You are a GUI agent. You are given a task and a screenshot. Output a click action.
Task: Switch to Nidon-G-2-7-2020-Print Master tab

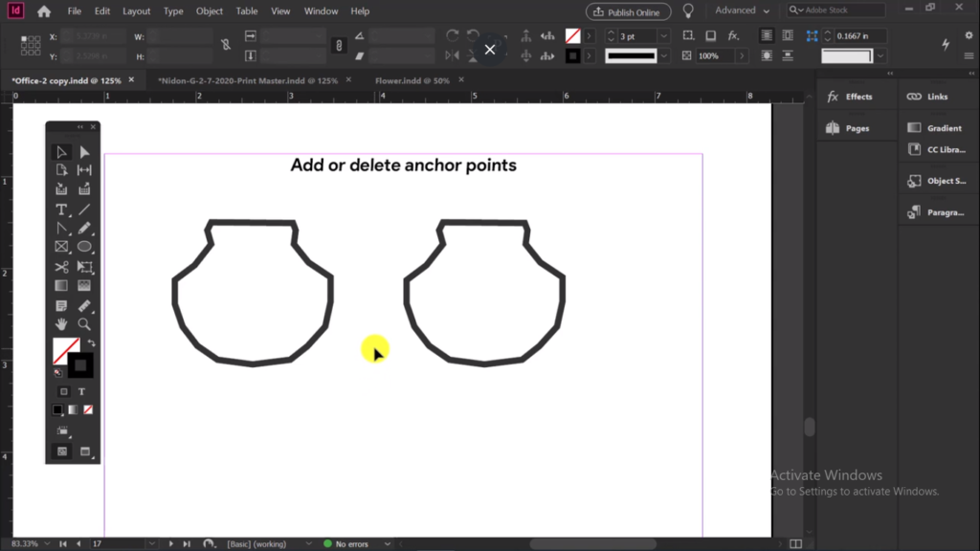point(248,80)
